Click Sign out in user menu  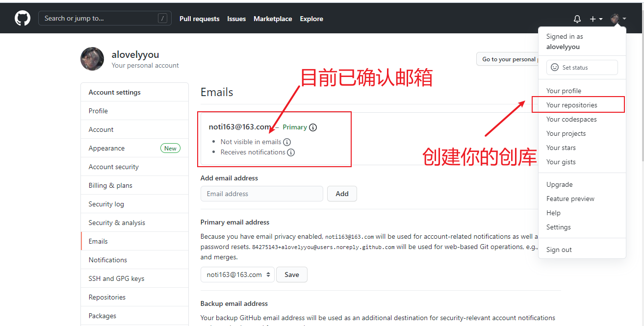582,250
